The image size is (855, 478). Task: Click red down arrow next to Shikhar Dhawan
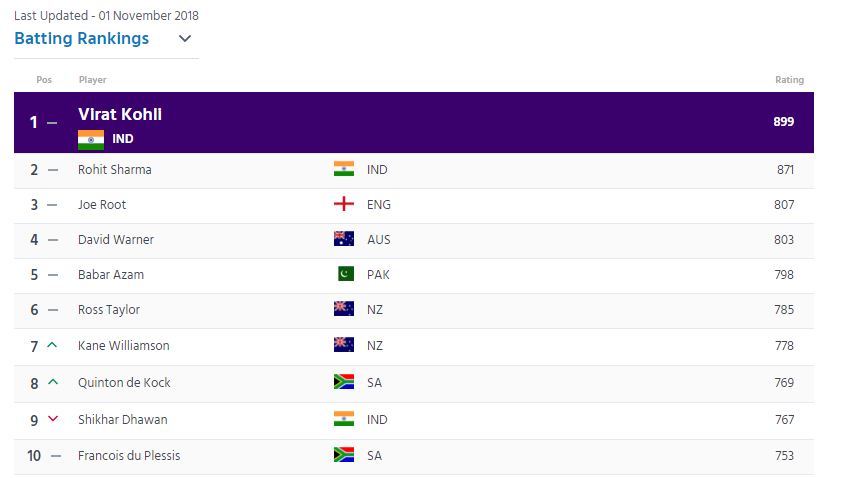53,419
